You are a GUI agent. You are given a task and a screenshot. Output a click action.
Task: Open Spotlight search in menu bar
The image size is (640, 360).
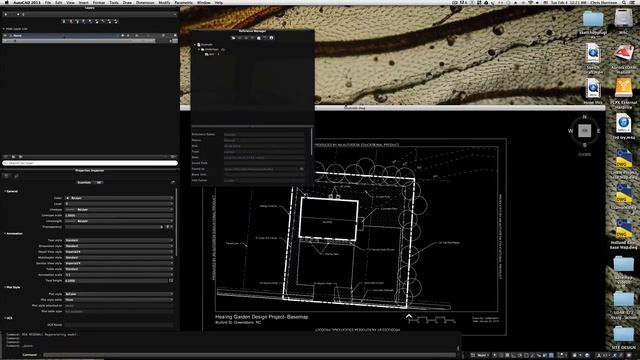point(624,2)
